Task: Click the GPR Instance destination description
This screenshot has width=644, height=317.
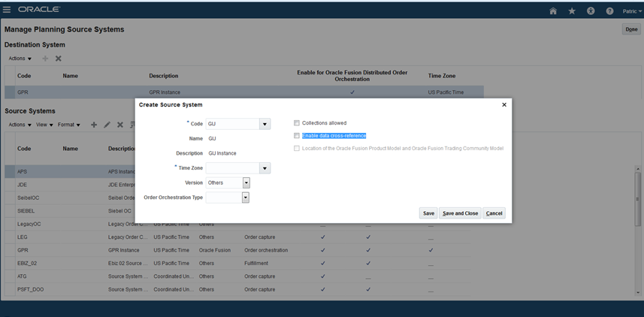Action: [165, 92]
